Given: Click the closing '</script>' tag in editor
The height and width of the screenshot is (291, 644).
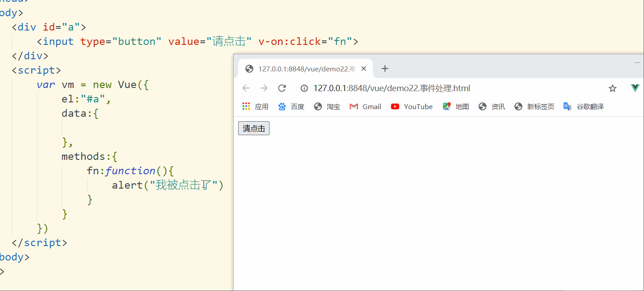Looking at the screenshot, I should coord(39,242).
